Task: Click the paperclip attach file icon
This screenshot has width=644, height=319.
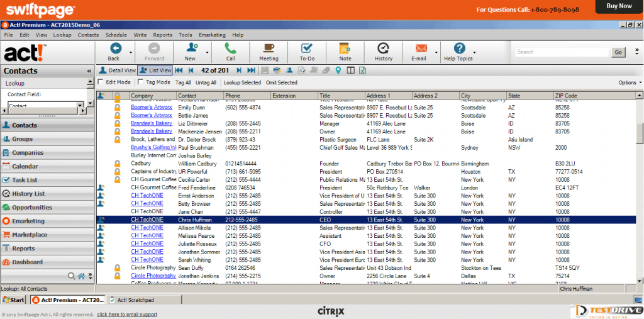Action: [x=326, y=70]
